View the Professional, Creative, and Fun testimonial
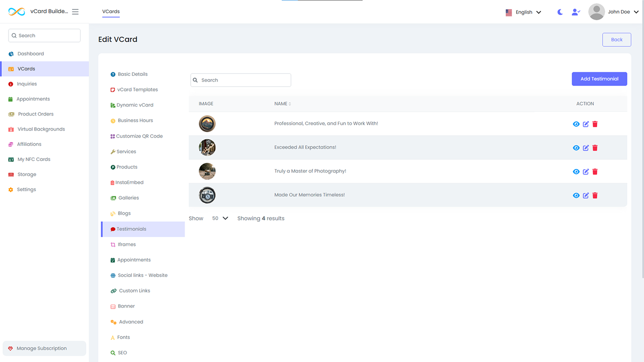 click(x=576, y=124)
